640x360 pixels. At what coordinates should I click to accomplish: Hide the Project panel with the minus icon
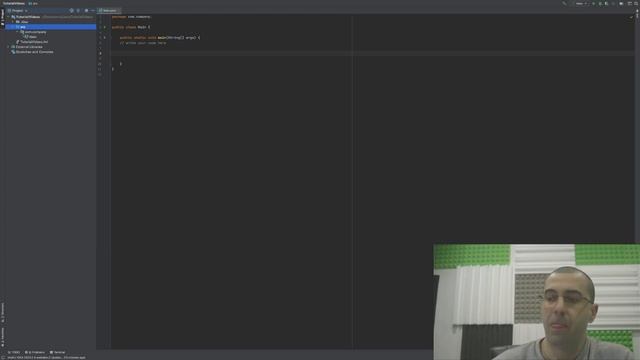tap(93, 11)
